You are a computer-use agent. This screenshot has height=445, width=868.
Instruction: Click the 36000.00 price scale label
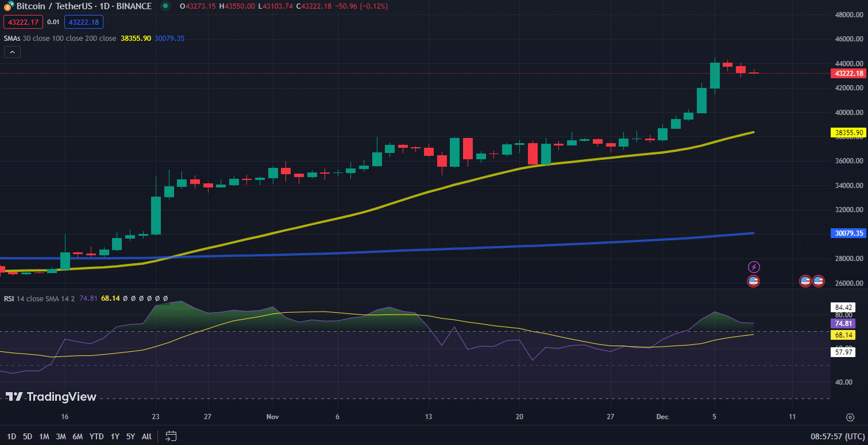pyautogui.click(x=848, y=161)
